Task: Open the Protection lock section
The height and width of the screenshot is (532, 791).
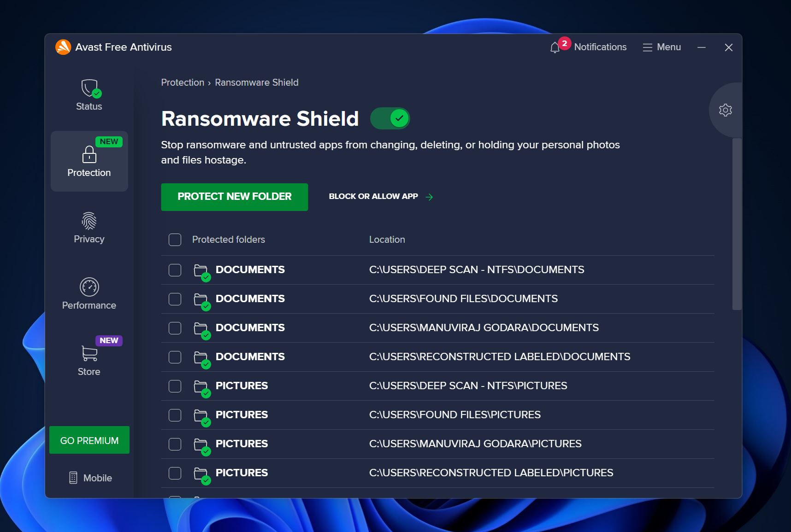Action: pos(89,161)
